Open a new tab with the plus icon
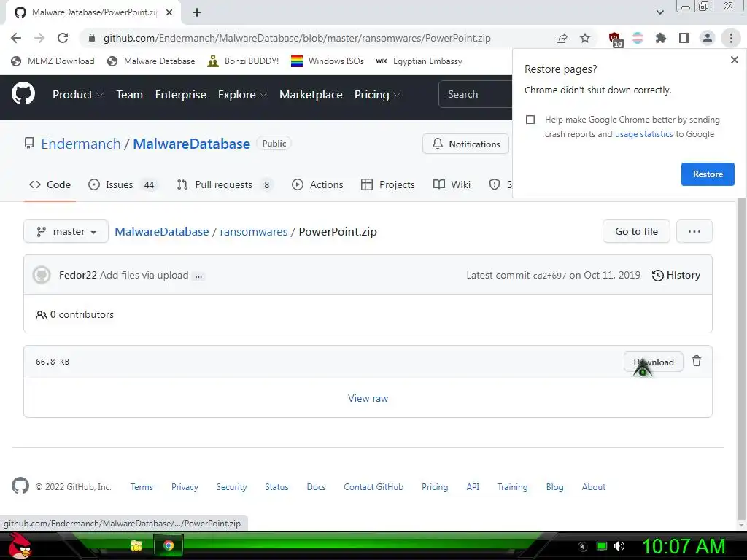747x560 pixels. click(197, 12)
